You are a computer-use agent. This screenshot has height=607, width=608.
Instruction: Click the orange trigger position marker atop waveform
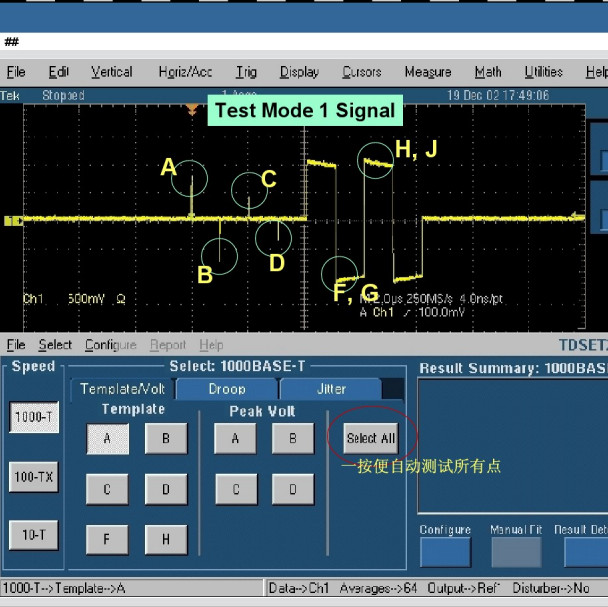click(x=192, y=107)
